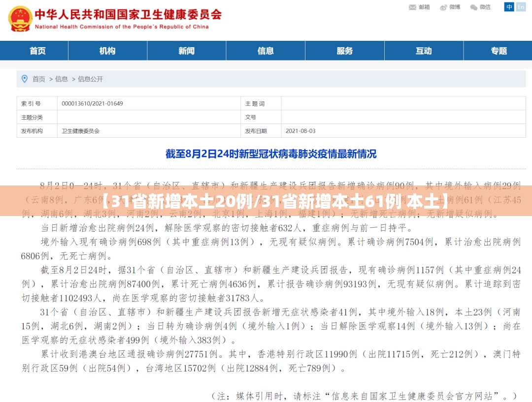Click the 发布机构 label cell
This screenshot has width=532, height=402.
coord(37,131)
